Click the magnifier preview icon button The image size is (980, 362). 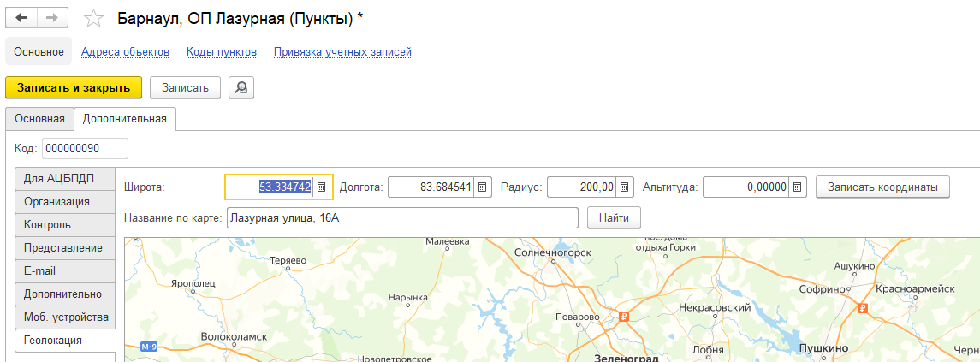point(242,87)
